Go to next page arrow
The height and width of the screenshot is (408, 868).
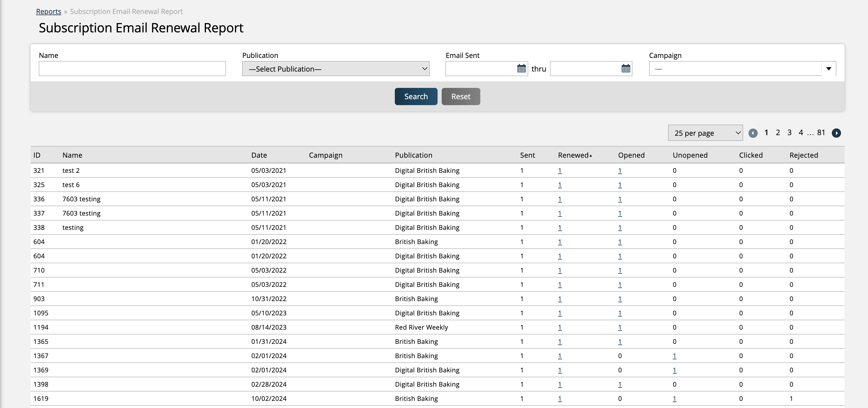click(x=836, y=133)
